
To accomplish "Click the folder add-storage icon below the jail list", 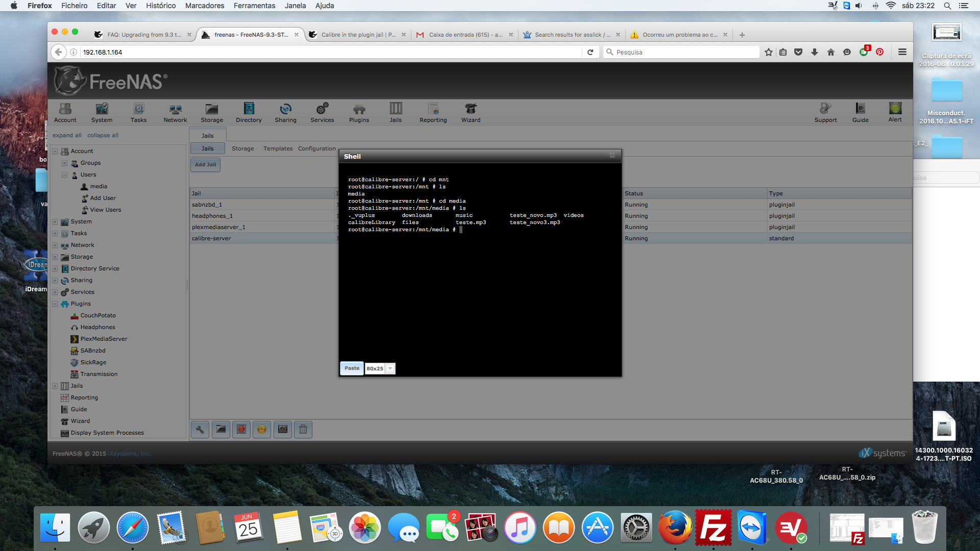I will (221, 430).
